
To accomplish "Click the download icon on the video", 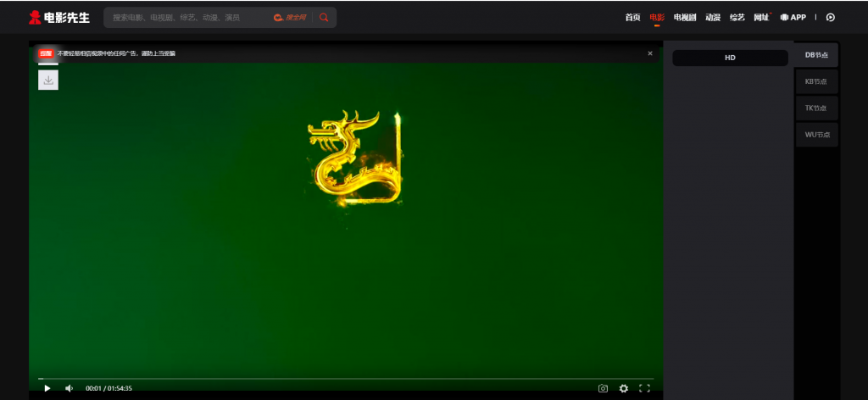I will click(48, 81).
